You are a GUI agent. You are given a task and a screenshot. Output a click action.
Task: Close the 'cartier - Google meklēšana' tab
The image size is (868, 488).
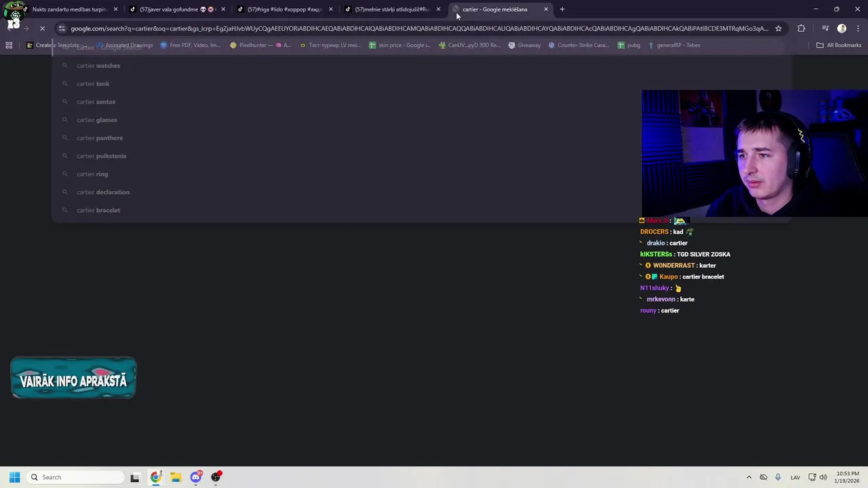[546, 9]
